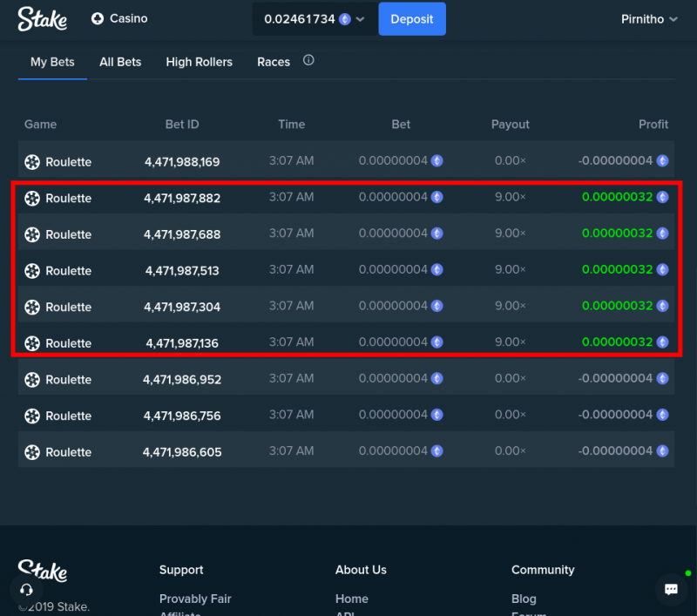Open the chat bubble icon

[x=671, y=589]
